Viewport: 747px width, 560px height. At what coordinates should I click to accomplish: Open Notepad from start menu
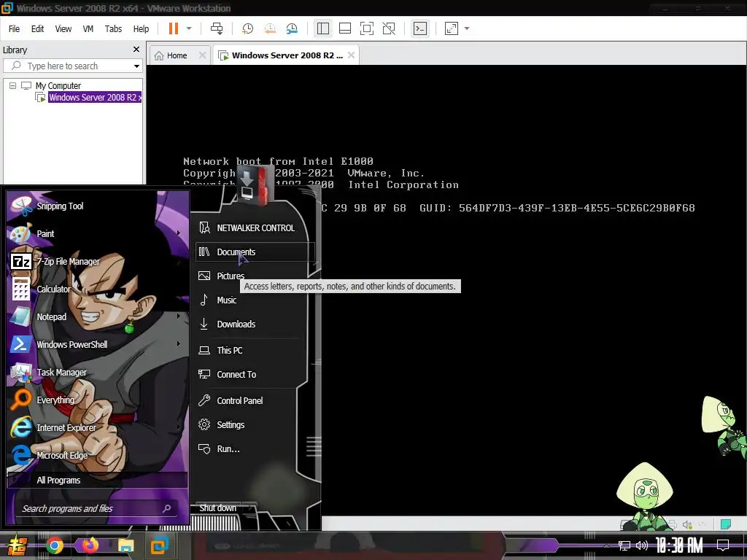click(52, 317)
